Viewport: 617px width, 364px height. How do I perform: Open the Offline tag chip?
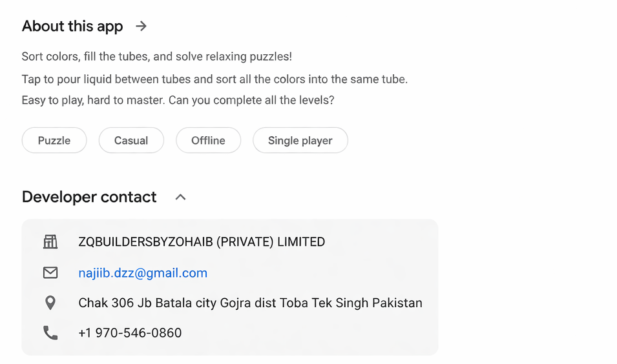(208, 140)
